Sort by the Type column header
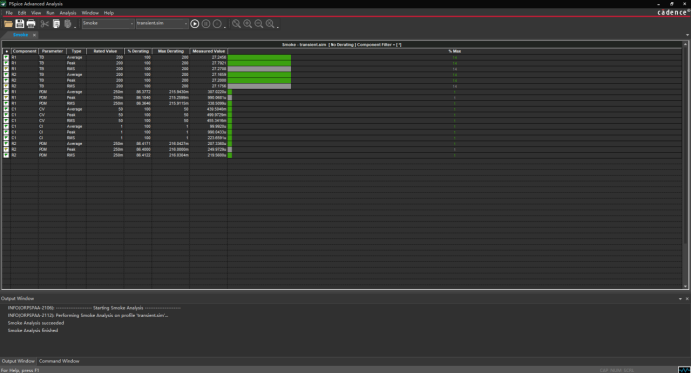The height and width of the screenshot is (374, 691). [76, 51]
